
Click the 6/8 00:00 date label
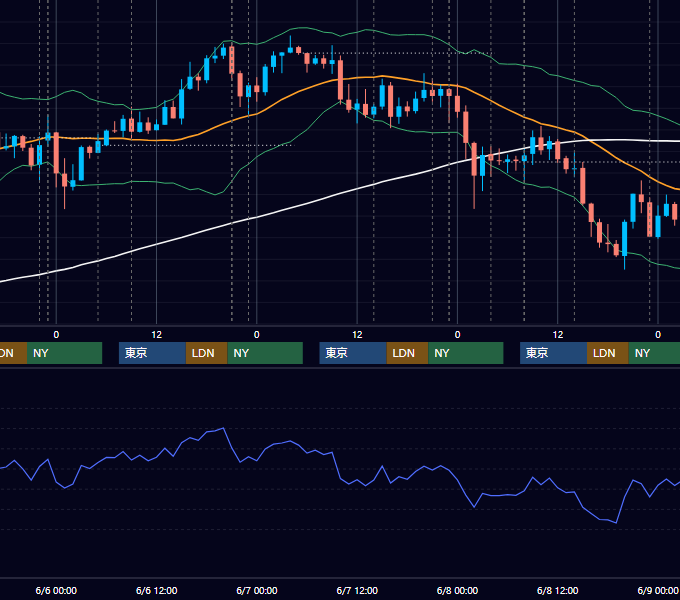(x=457, y=590)
